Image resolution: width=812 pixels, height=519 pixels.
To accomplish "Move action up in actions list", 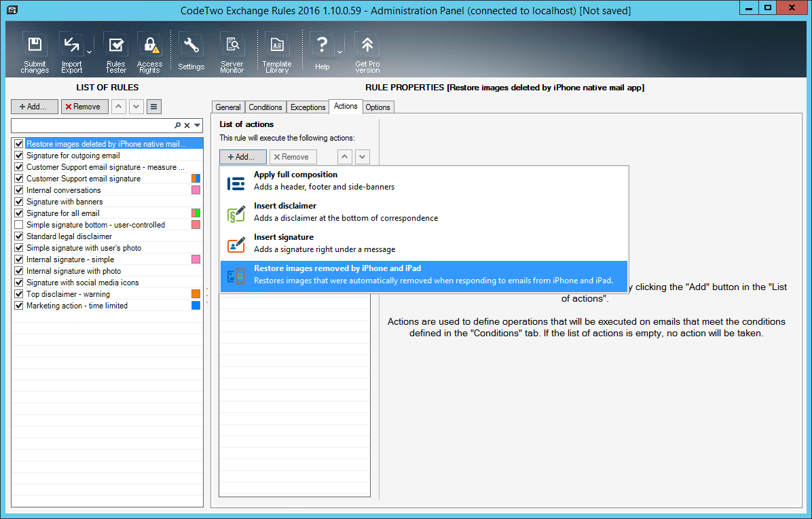I will [x=345, y=157].
